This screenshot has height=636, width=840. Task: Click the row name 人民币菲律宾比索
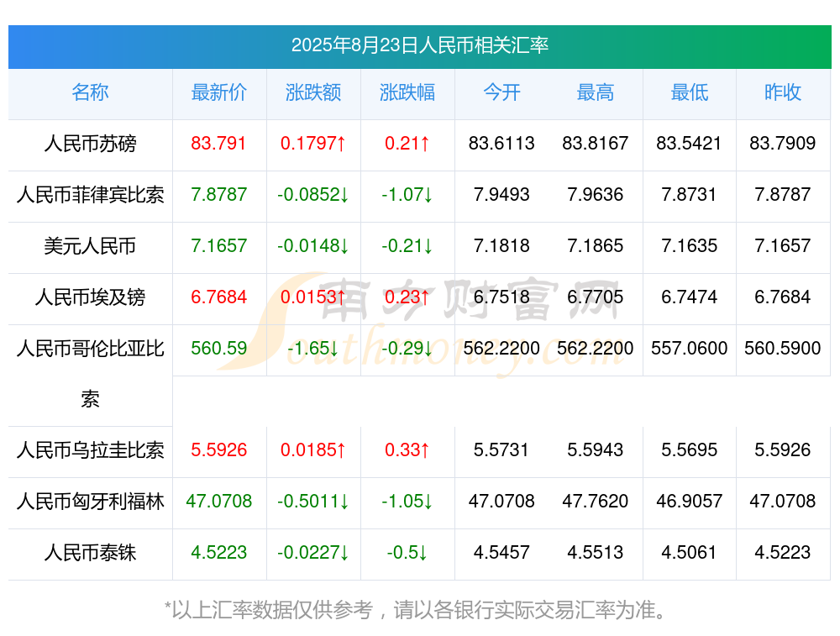[90, 195]
